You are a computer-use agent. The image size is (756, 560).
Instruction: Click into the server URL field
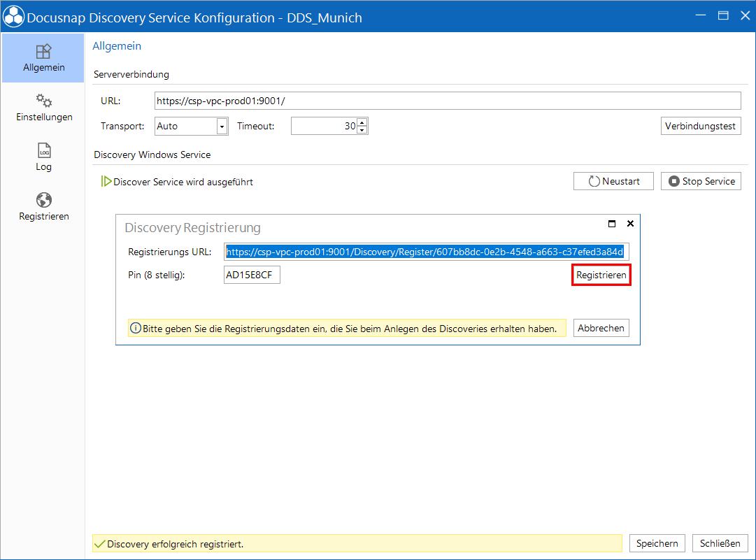tap(448, 101)
